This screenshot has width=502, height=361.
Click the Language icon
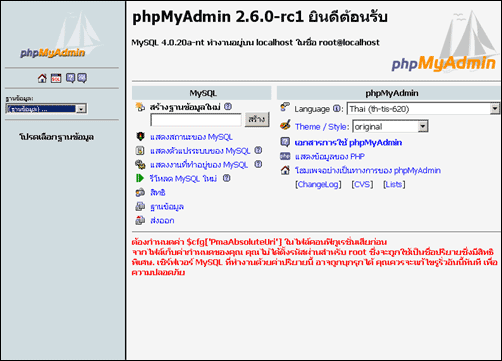(285, 107)
